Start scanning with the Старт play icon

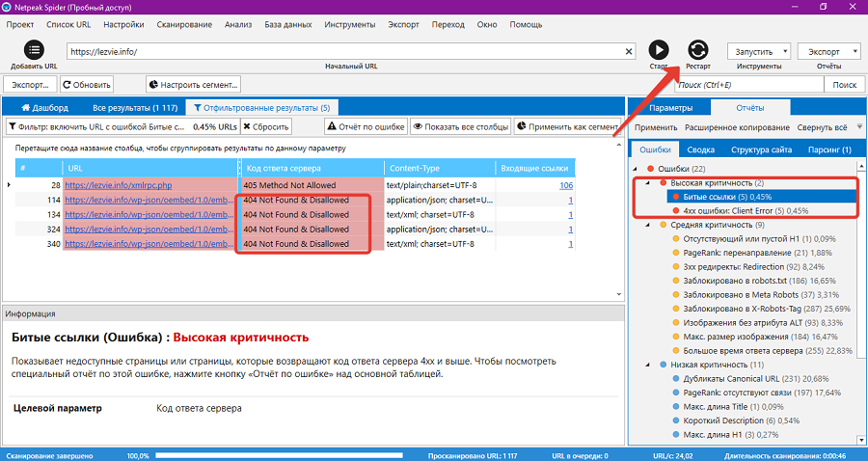click(658, 50)
